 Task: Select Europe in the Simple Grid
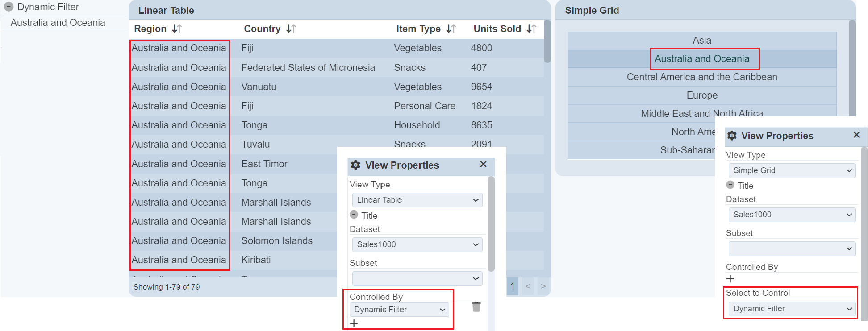coord(702,95)
